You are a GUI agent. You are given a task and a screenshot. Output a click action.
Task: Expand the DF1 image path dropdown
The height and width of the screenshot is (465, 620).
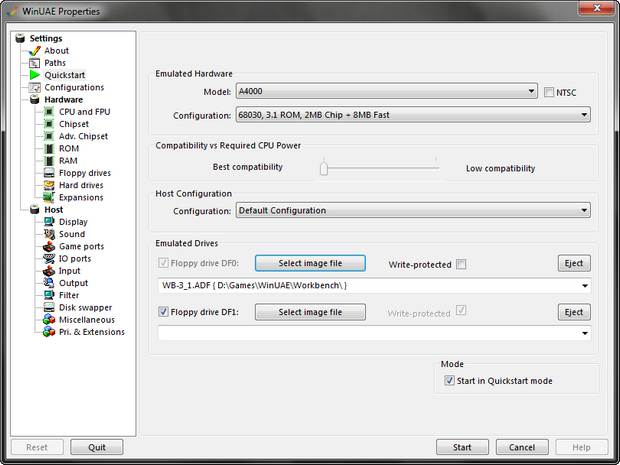click(585, 333)
